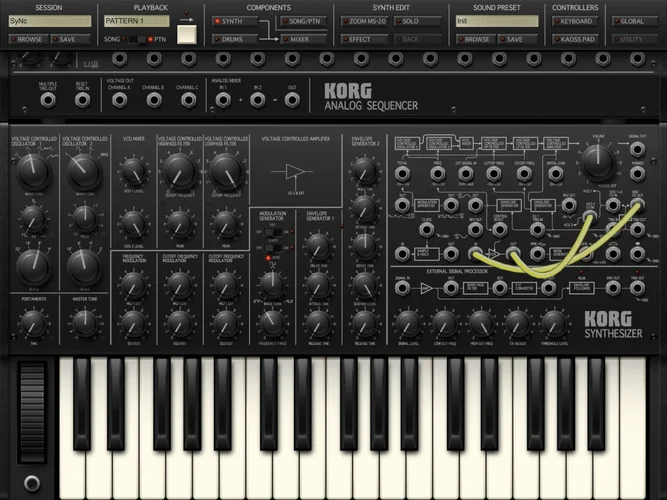
Task: Save the session with SAVE under Session
Action: [x=71, y=39]
